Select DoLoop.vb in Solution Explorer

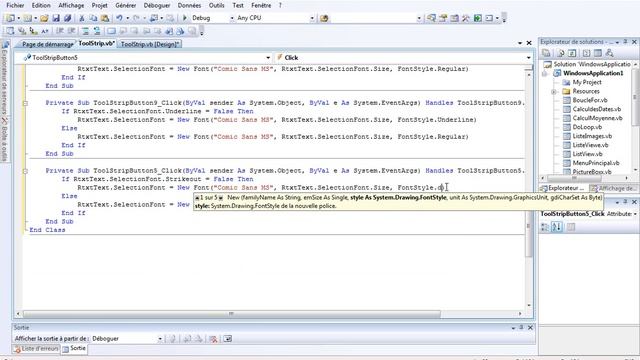[587, 127]
